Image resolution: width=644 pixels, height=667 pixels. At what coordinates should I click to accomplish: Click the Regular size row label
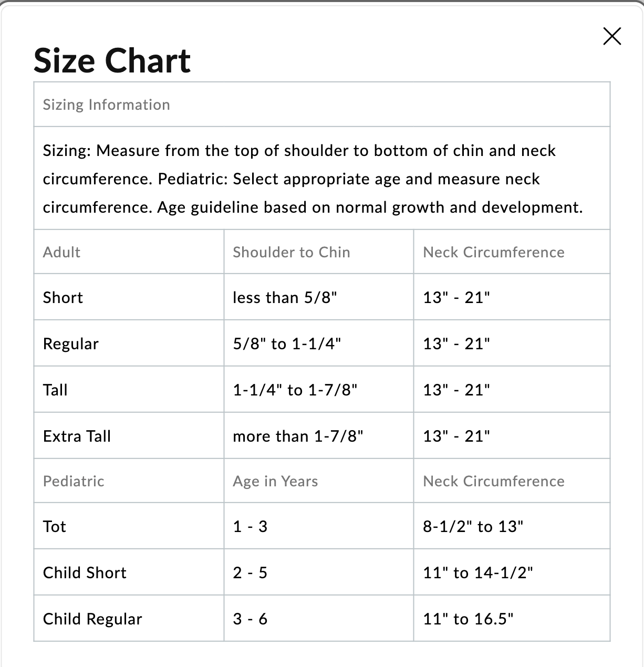tap(71, 344)
